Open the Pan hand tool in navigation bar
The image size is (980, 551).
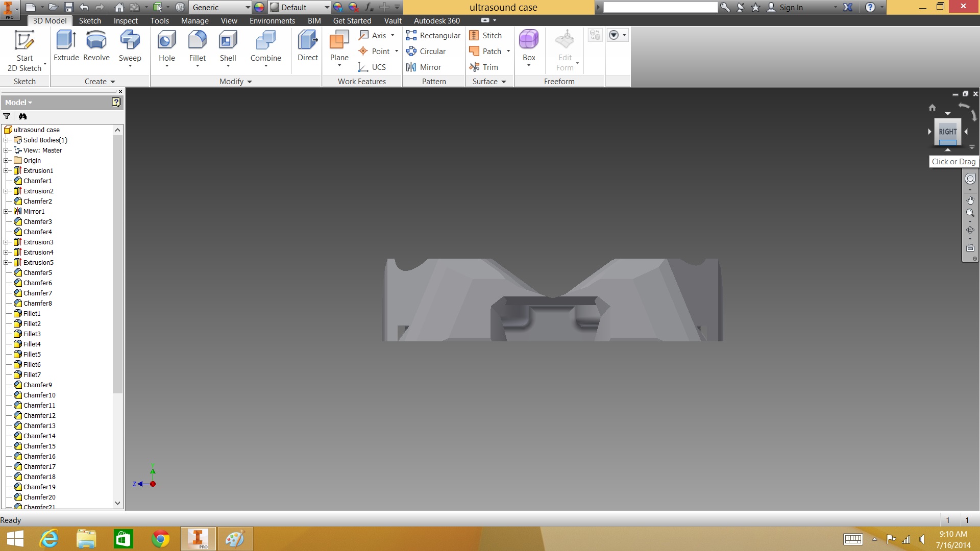970,201
